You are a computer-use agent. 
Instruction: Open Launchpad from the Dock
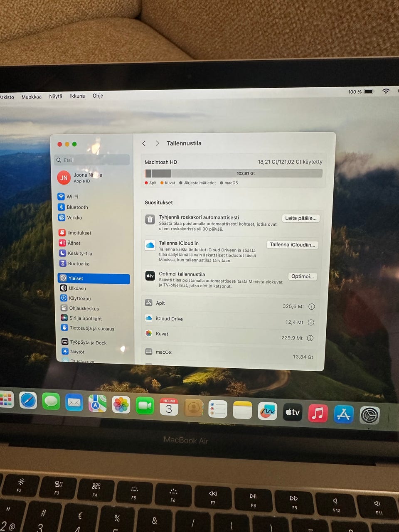point(6,400)
